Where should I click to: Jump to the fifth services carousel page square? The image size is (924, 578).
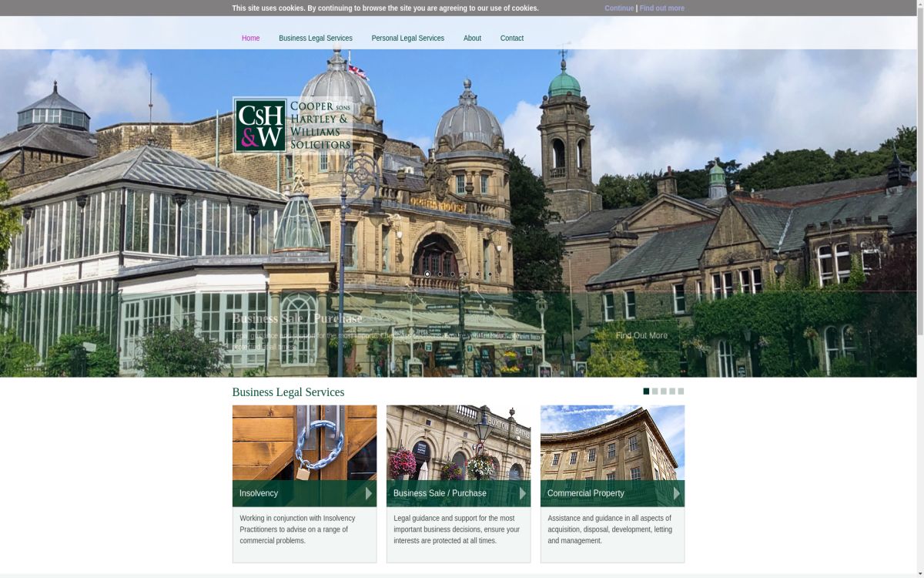click(681, 391)
